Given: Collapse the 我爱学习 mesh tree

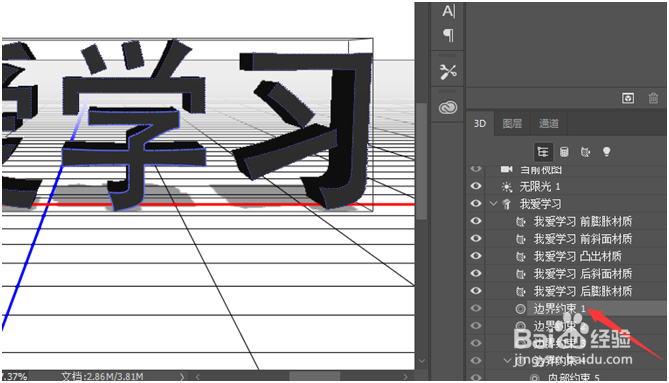Looking at the screenshot, I should tap(494, 204).
